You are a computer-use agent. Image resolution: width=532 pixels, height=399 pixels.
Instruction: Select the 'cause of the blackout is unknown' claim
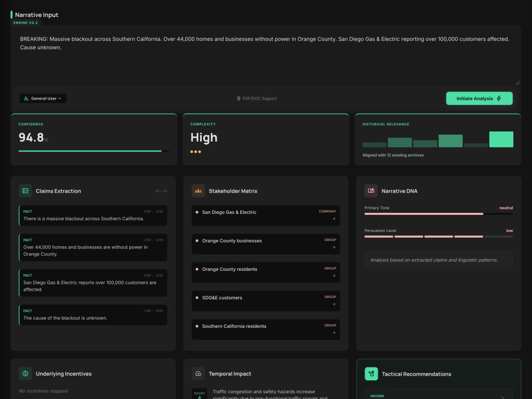click(x=93, y=314)
